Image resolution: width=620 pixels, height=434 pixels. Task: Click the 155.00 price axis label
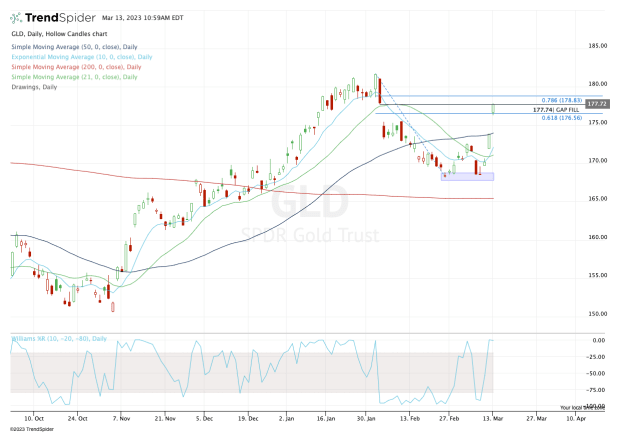click(597, 275)
